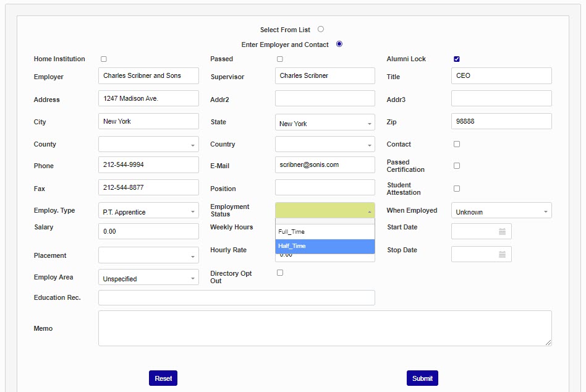Tick the Student Attestation checkbox
586x392 pixels.
(457, 189)
